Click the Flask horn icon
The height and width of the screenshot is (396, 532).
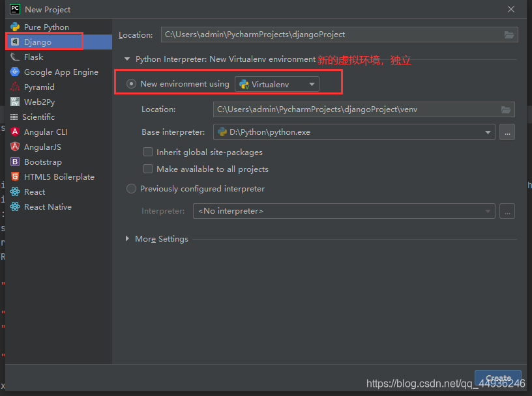point(15,57)
